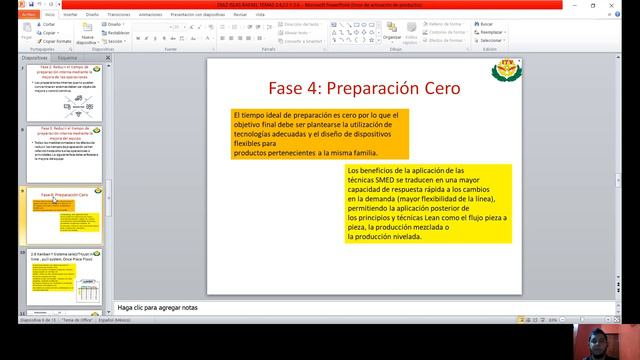
Task: Select the rectangle shape in shapes gallery
Action: tap(356, 25)
